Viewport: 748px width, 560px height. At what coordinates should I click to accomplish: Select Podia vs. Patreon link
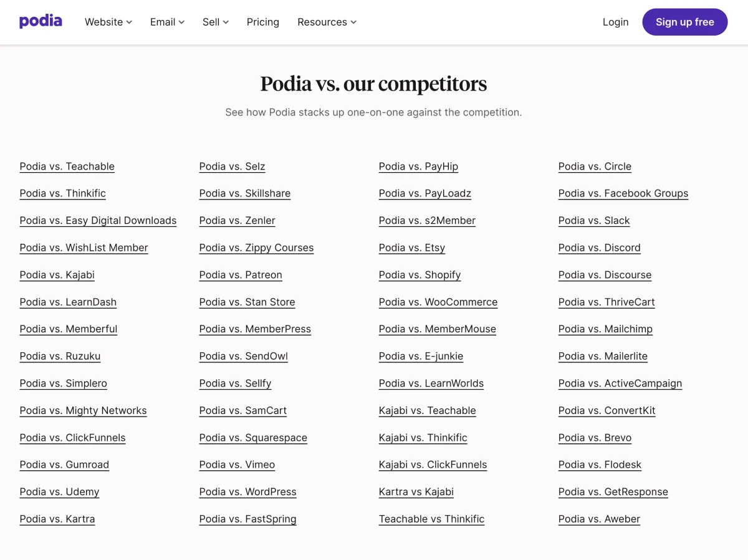(x=241, y=275)
